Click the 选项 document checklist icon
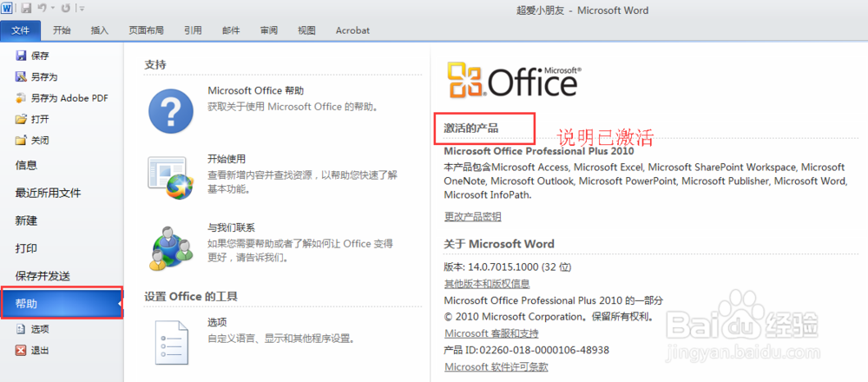 pyautogui.click(x=170, y=341)
